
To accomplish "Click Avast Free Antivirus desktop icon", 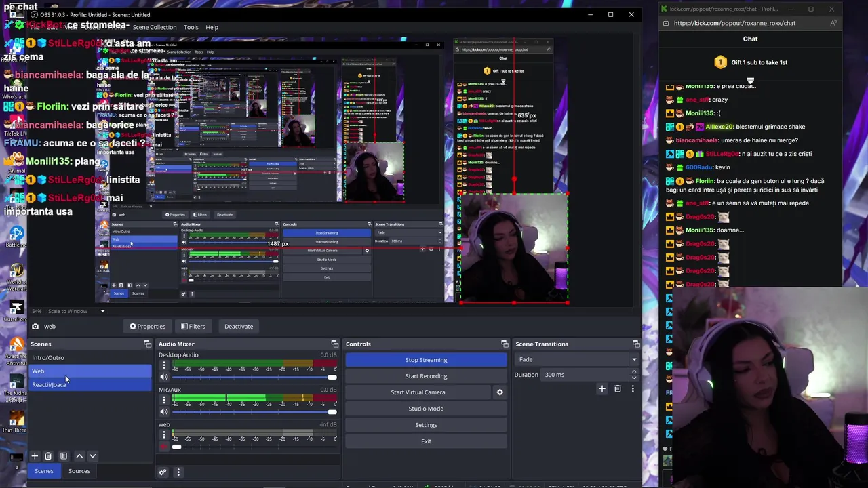I will point(16,348).
